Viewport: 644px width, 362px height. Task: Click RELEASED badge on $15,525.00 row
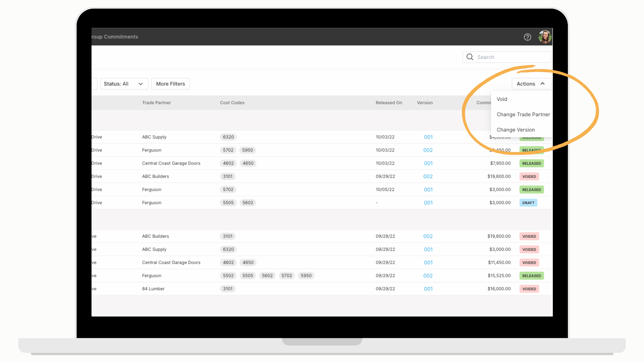coord(532,276)
